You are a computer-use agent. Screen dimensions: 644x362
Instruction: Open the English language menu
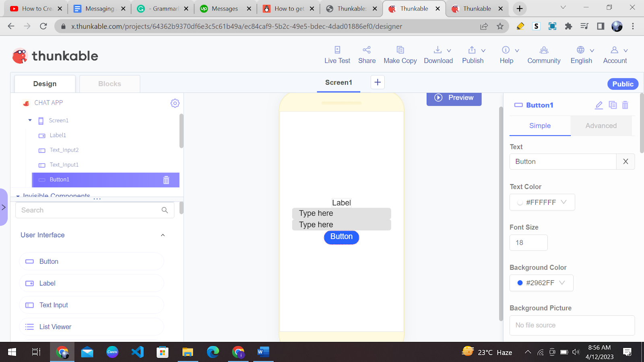(582, 55)
